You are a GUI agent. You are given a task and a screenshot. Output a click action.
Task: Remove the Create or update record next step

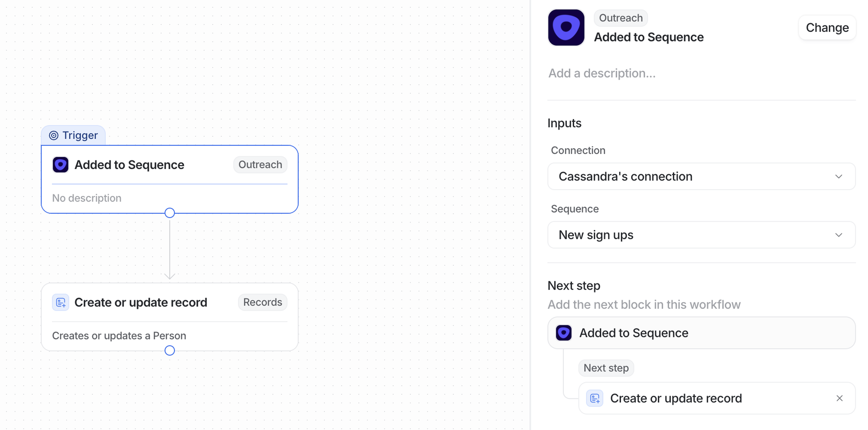tap(839, 398)
